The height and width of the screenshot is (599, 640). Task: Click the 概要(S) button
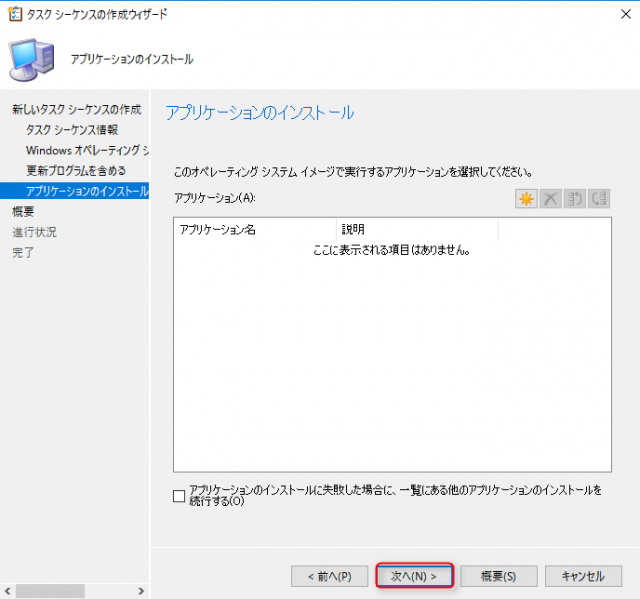498,576
